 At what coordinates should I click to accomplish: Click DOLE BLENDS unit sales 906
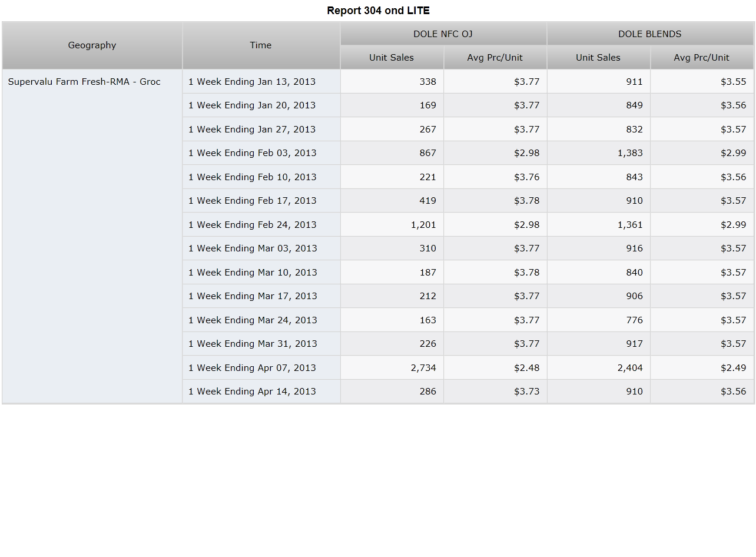click(599, 296)
